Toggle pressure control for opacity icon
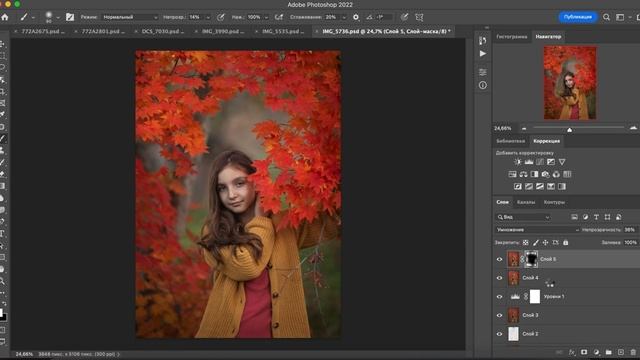The image size is (640, 360). point(221,17)
